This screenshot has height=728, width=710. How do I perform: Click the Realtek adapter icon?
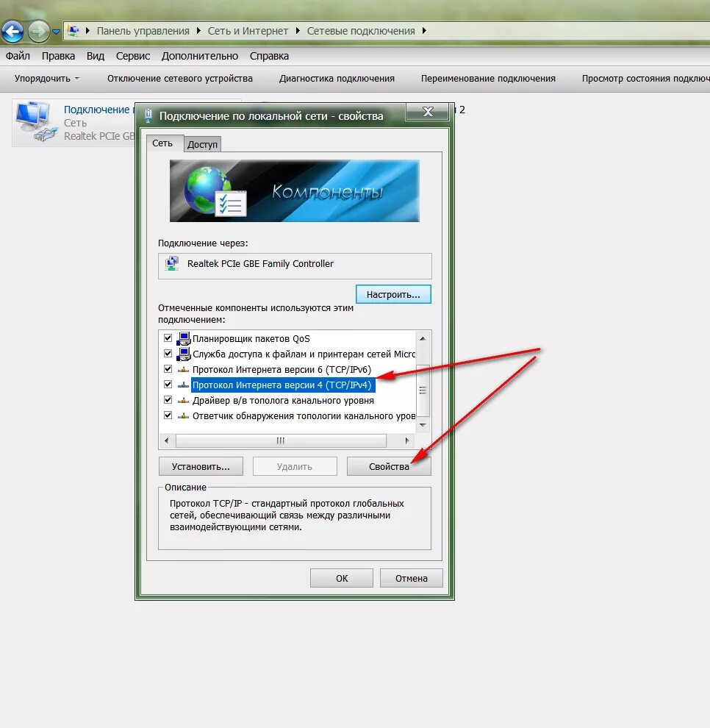172,264
